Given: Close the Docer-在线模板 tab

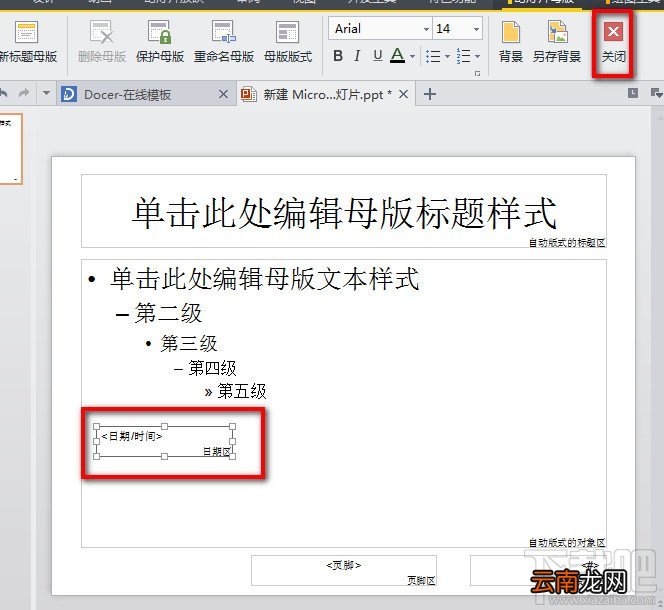Looking at the screenshot, I should click(x=224, y=94).
